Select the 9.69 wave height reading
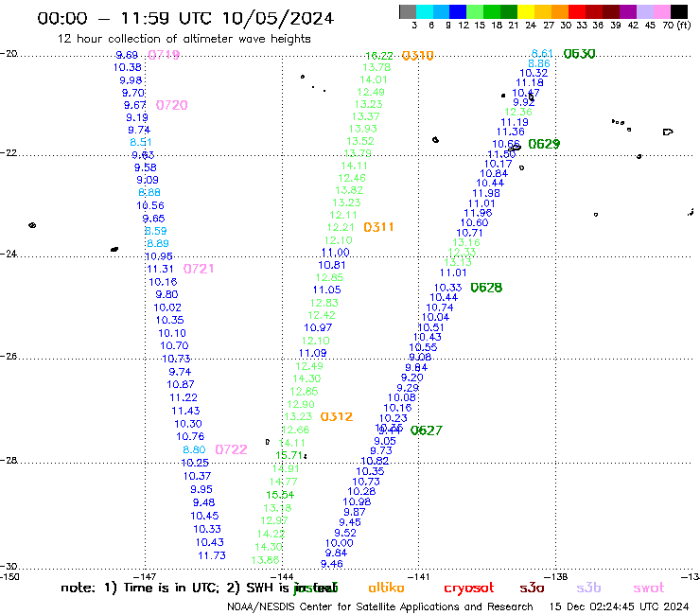This screenshot has height=615, width=700. (127, 55)
